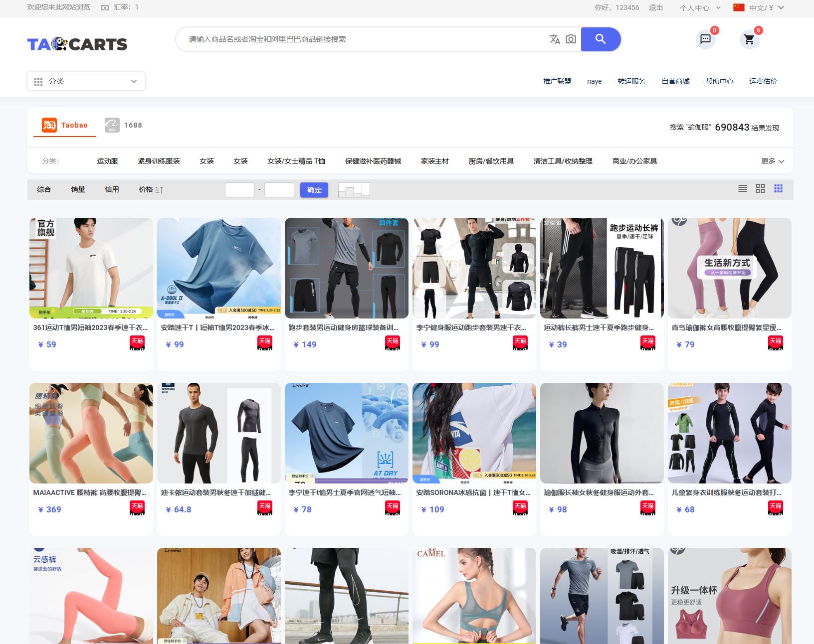Filter by 清洁工具/收纳整理 category
The image size is (814, 644).
coord(563,161)
